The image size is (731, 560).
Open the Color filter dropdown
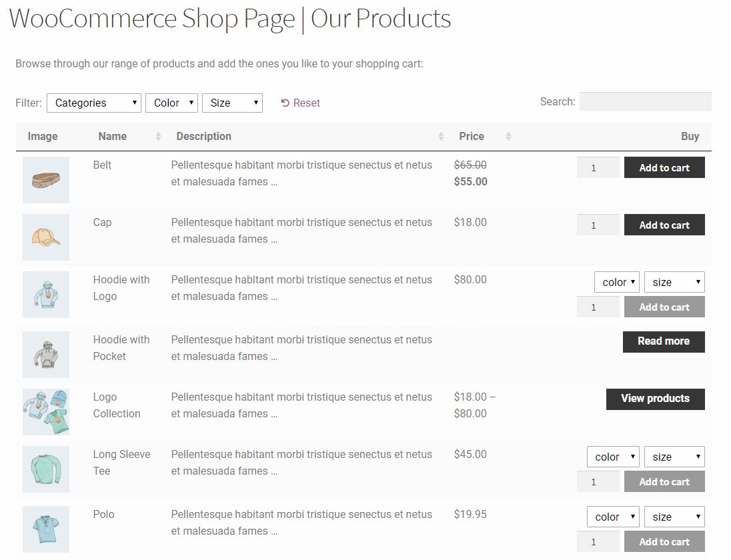171,103
